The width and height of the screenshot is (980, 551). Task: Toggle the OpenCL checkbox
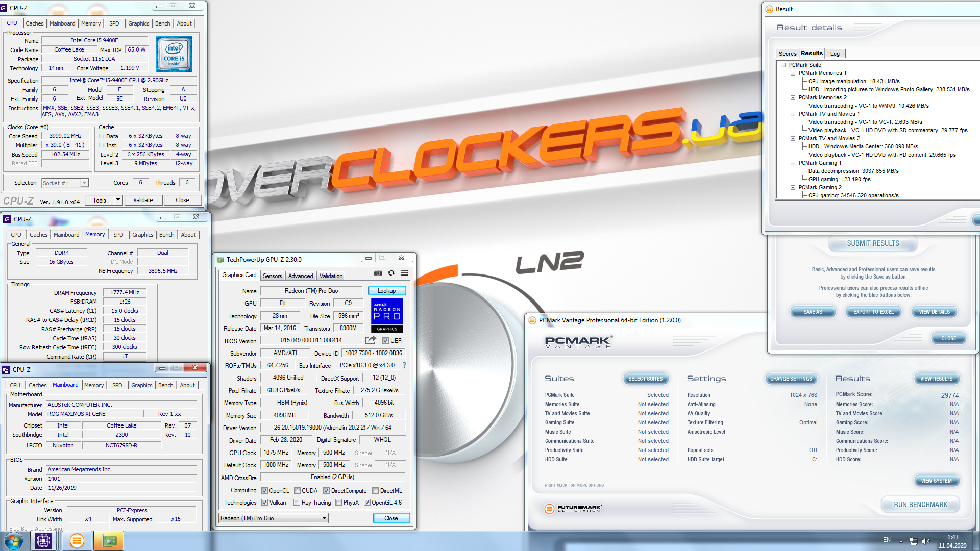tap(264, 491)
